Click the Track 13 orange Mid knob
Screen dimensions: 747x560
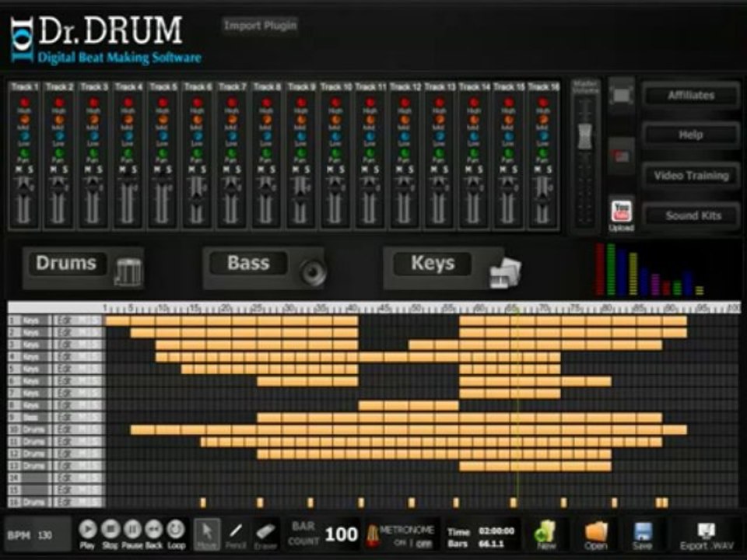click(439, 120)
